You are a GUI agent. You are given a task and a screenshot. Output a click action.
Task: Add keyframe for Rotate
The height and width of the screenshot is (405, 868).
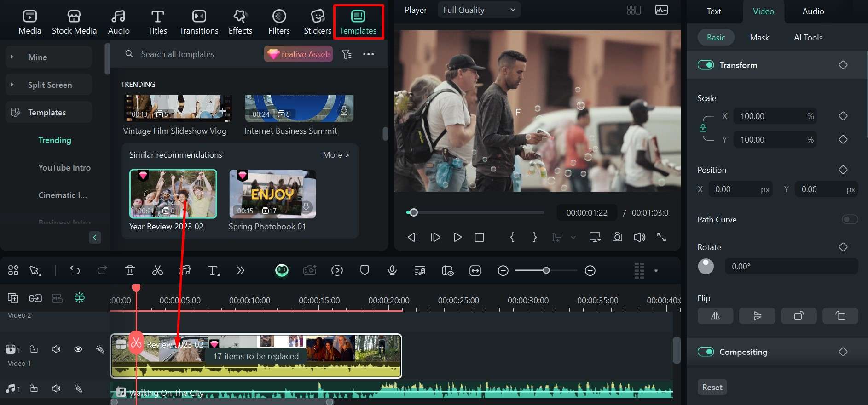(x=843, y=247)
